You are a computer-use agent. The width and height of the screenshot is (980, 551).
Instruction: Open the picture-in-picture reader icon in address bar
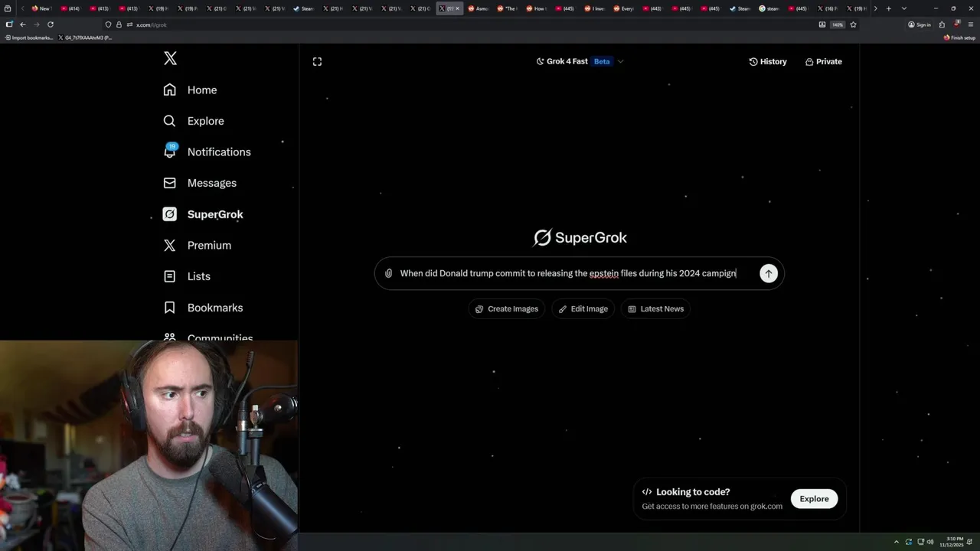[822, 24]
